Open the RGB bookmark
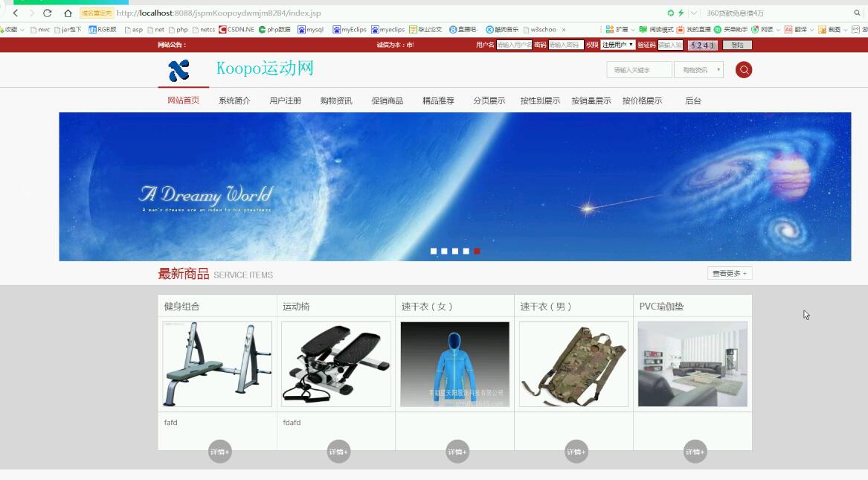The height and width of the screenshot is (480, 868). tap(103, 29)
